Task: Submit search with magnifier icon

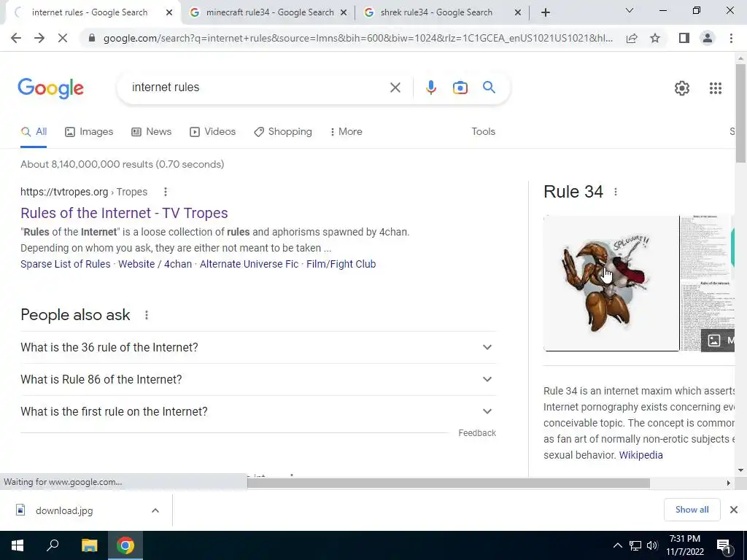Action: click(x=489, y=87)
